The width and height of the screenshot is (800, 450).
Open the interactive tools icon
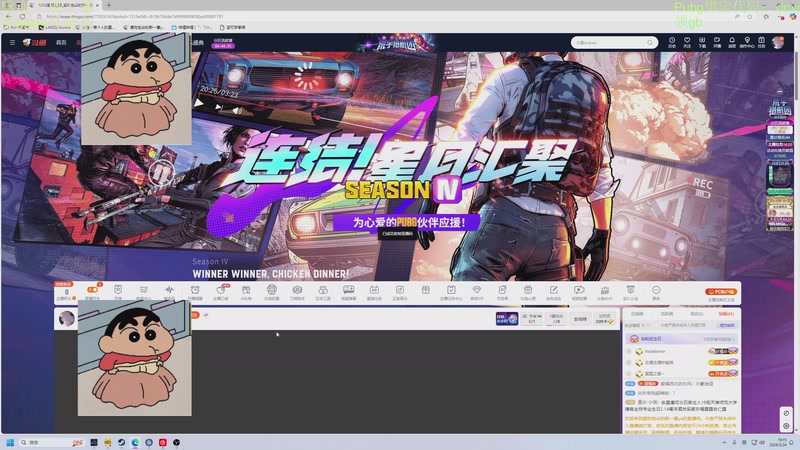pos(323,292)
